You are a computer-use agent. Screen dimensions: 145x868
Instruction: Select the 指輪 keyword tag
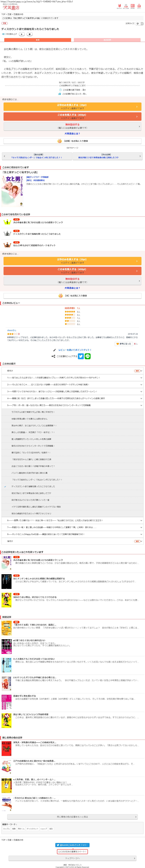(14, 829)
